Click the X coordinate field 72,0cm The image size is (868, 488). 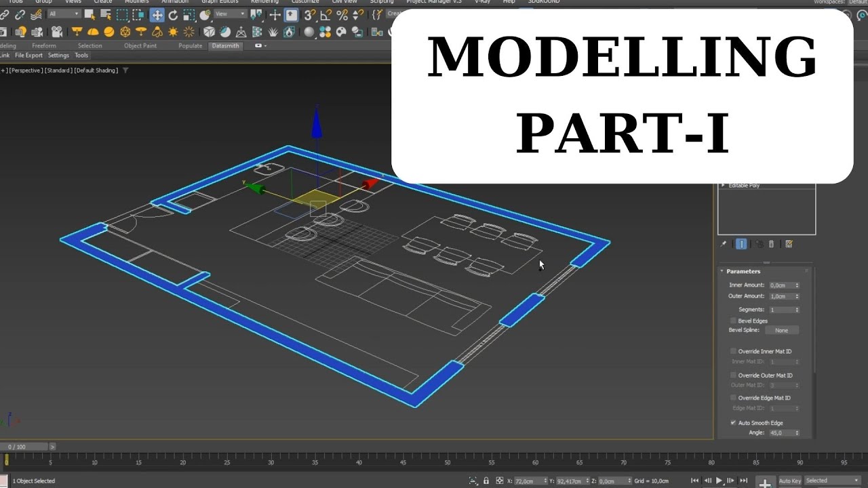pos(530,481)
